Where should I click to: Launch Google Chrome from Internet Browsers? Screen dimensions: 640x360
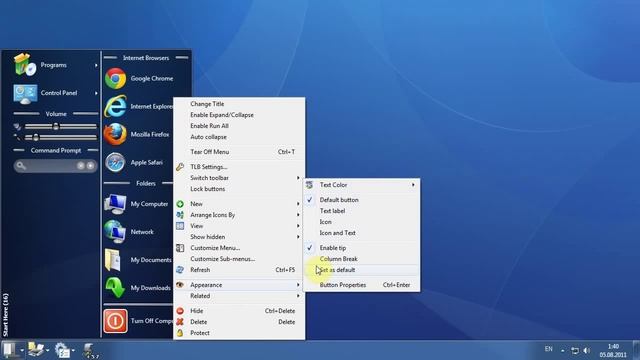click(x=116, y=78)
